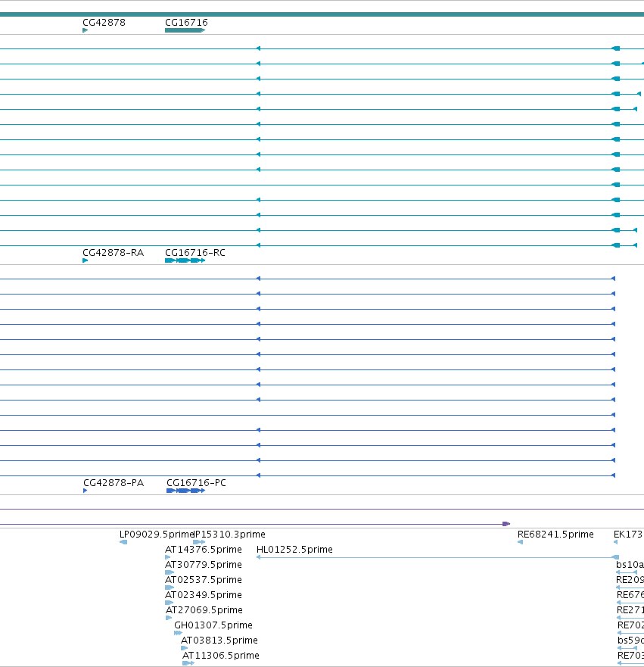The image size is (644, 667).
Task: Select the AT02349.5prime label
Action: [204, 594]
